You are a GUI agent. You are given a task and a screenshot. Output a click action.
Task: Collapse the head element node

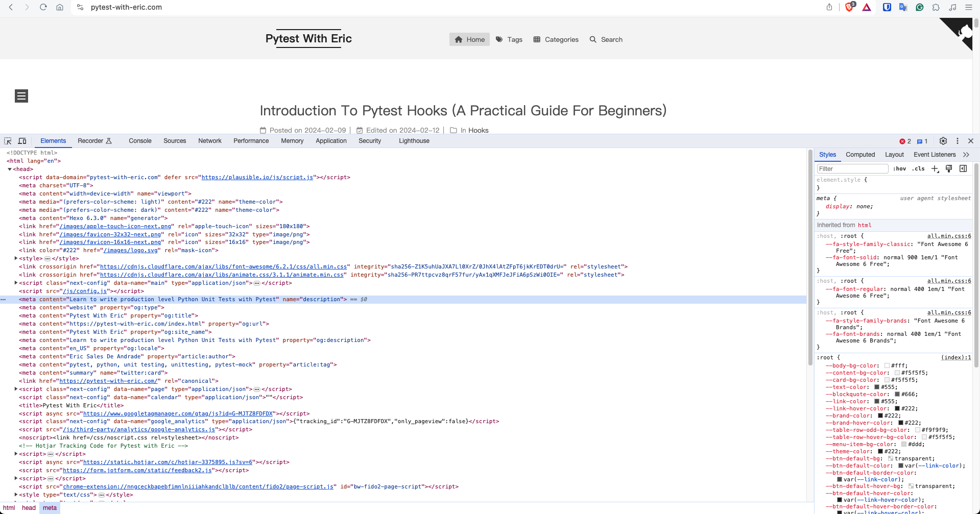click(10, 169)
